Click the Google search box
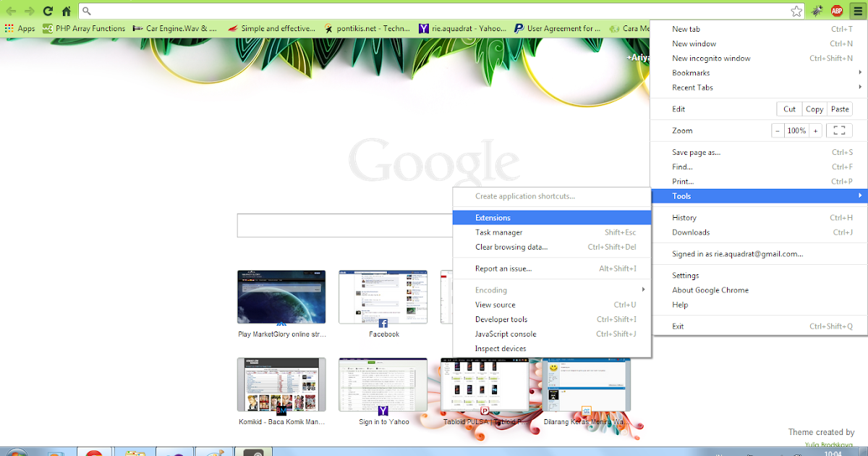The width and height of the screenshot is (868, 456). pos(345,226)
